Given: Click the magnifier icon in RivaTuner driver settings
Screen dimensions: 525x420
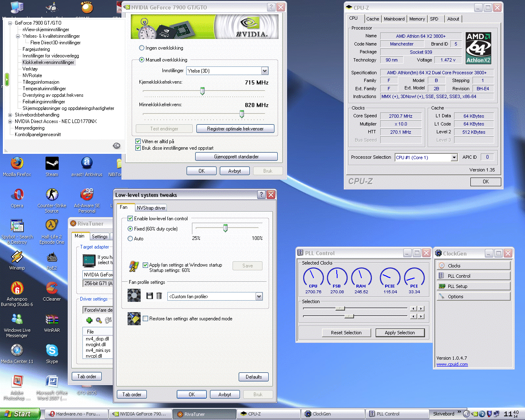Looking at the screenshot, I should click(x=99, y=320).
